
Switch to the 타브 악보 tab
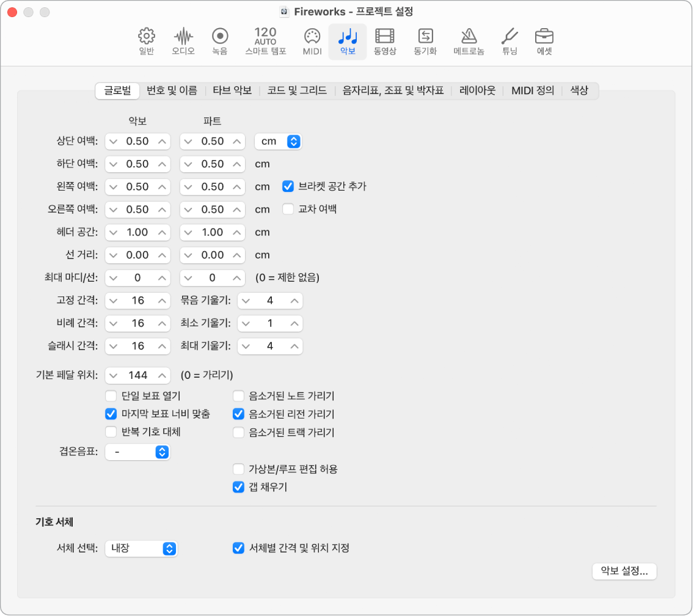232,91
